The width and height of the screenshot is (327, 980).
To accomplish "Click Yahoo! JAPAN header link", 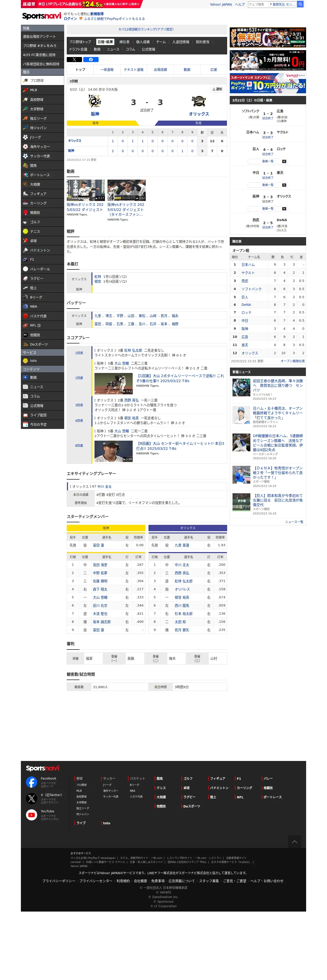I will point(220,5).
